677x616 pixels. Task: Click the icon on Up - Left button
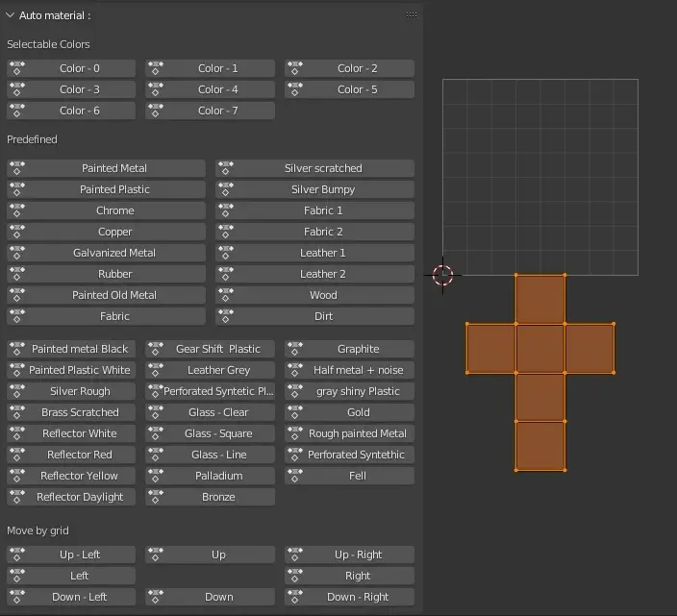coord(17,554)
